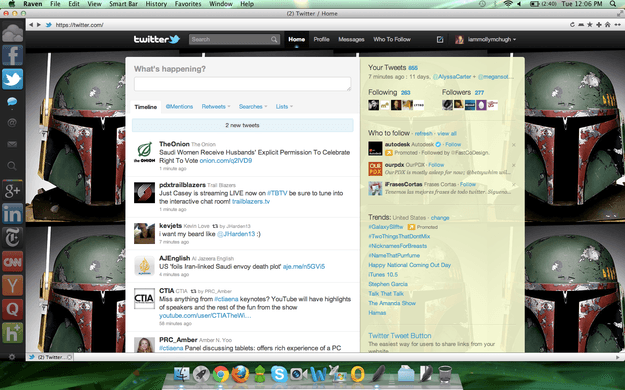Viewport: 625px width, 390px height.
Task: Open the envelope messages shortcut in sidebar
Action: [12, 144]
